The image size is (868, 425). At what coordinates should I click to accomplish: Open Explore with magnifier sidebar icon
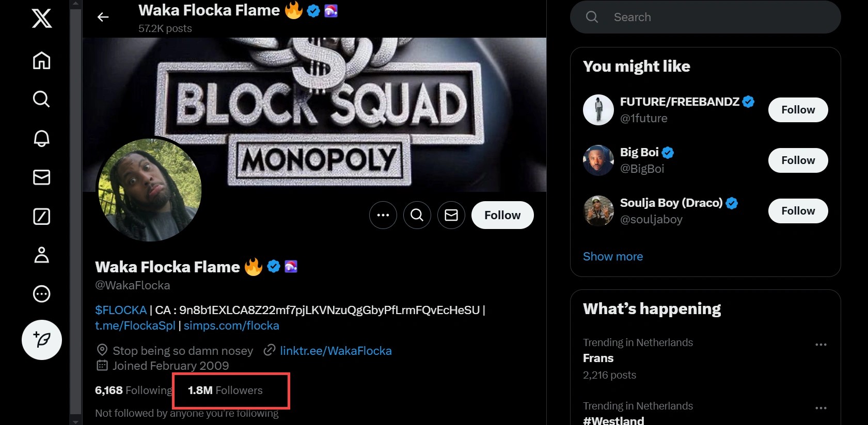42,99
